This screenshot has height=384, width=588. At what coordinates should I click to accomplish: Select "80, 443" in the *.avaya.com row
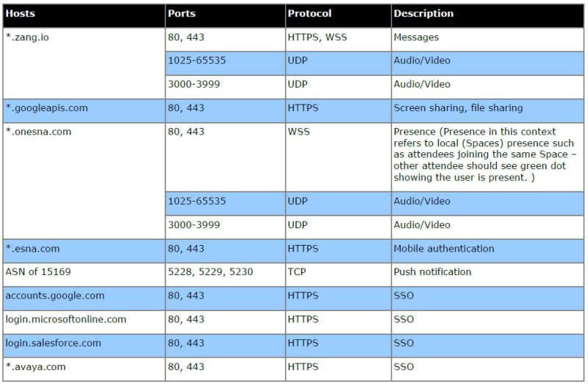click(226, 369)
